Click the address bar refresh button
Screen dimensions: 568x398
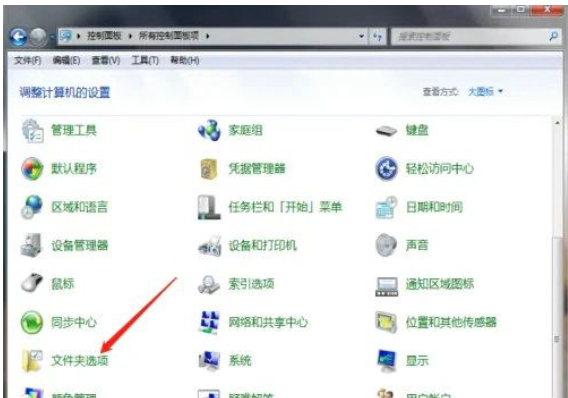tap(377, 36)
